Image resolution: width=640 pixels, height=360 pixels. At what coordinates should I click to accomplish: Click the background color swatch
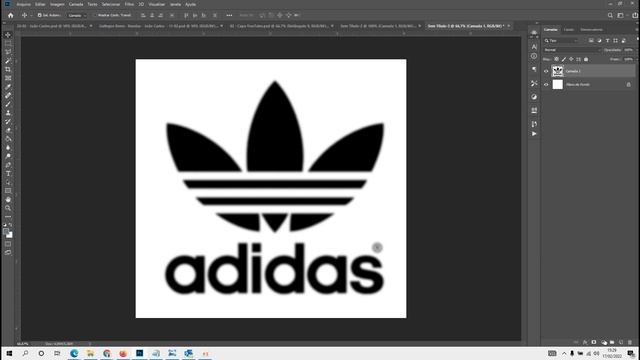click(x=10, y=236)
